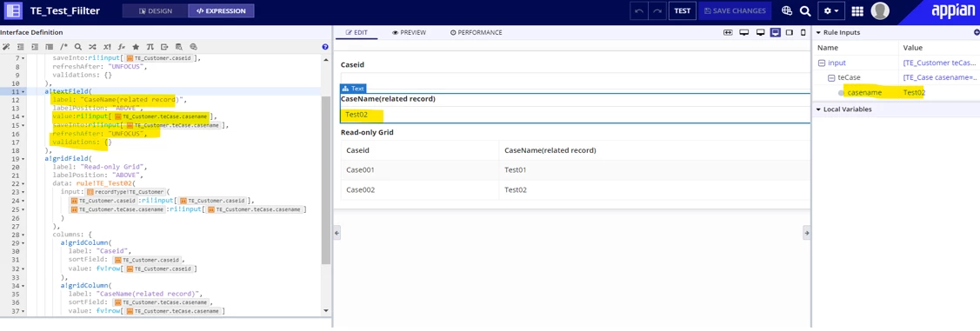Click the redo arrow button
The image size is (980, 331).
tap(657, 10)
